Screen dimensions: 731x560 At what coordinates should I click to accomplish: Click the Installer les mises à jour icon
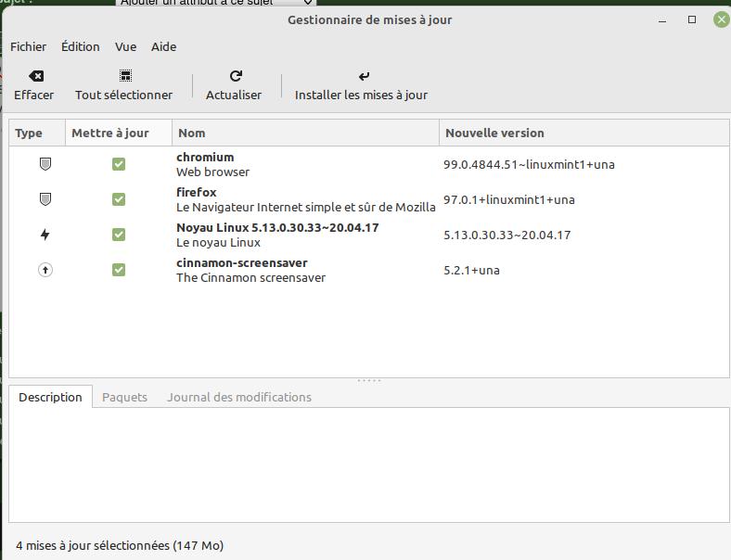[x=363, y=76]
